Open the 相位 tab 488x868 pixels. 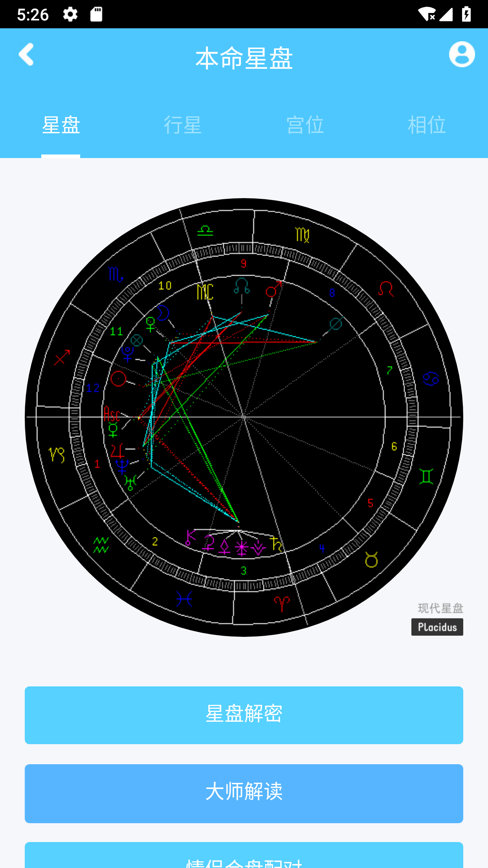427,125
